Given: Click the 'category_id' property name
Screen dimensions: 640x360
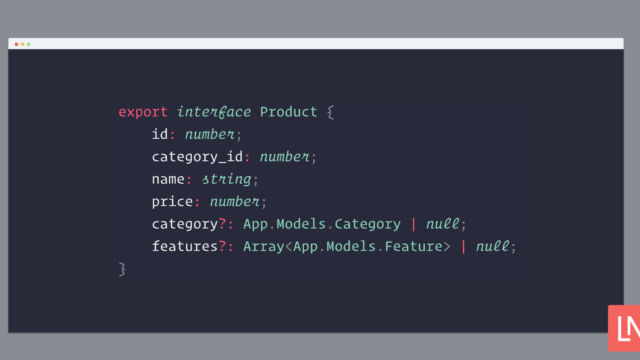Looking at the screenshot, I should [198, 157].
